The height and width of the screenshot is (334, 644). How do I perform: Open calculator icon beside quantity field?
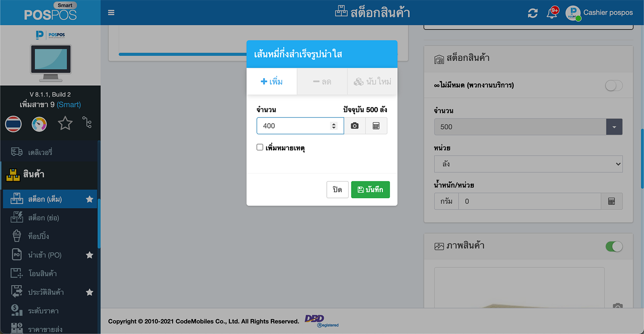point(376,126)
